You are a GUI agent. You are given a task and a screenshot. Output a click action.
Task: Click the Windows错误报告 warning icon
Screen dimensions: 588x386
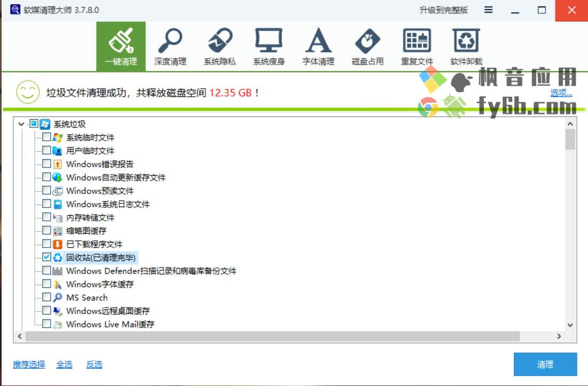tap(58, 164)
